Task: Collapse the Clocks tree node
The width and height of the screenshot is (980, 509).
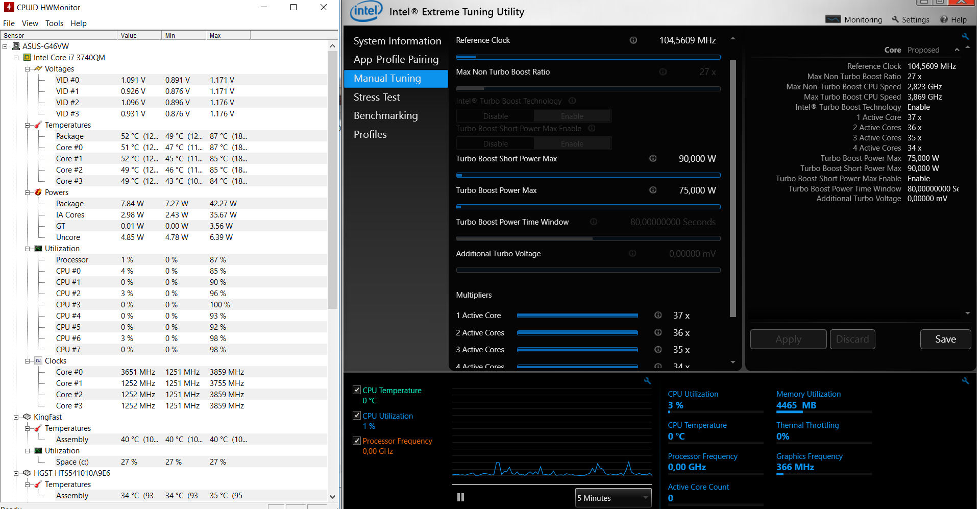Action: [x=28, y=361]
